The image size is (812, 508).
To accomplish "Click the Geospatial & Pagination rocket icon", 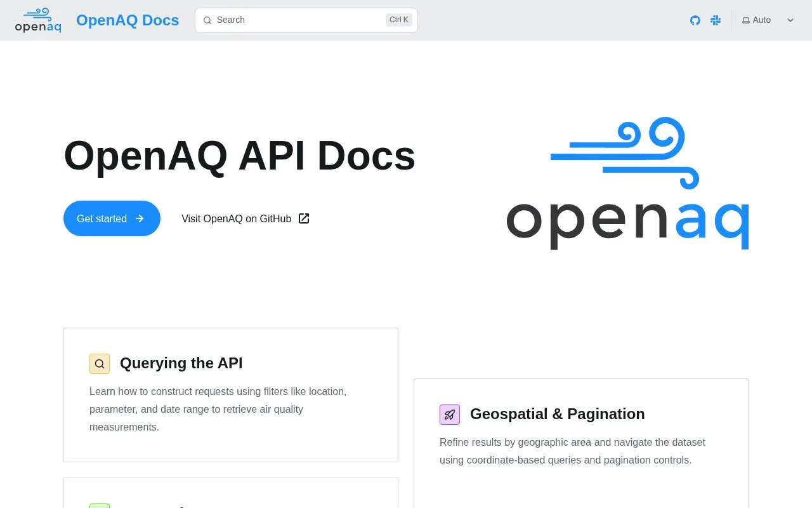I will (x=450, y=415).
